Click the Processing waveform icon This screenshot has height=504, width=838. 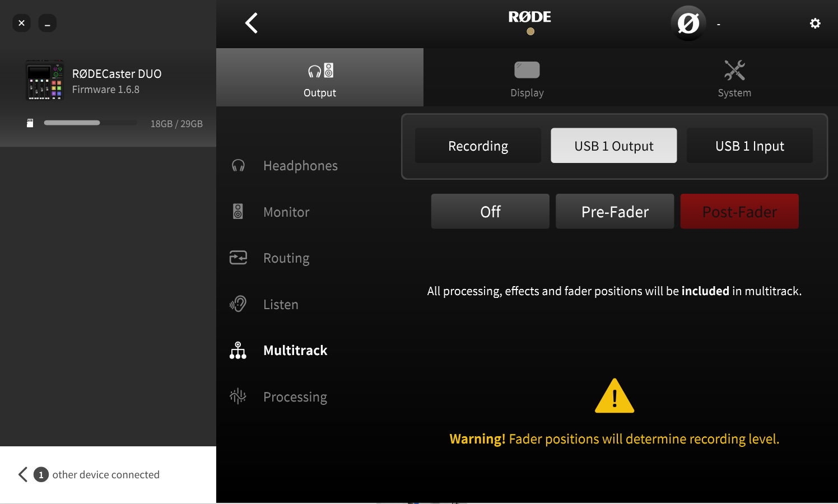(238, 396)
